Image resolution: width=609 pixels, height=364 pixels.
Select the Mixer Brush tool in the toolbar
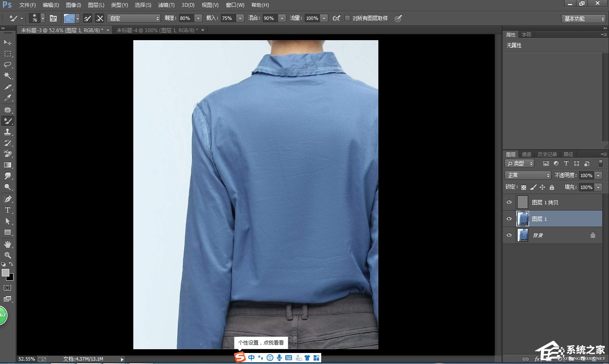pyautogui.click(x=8, y=121)
